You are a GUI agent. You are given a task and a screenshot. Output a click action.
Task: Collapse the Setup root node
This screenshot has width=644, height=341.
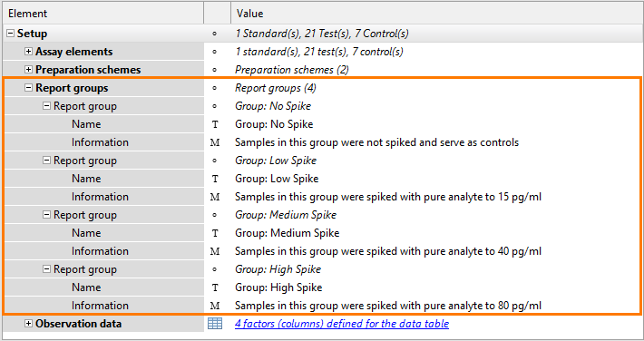click(10, 34)
